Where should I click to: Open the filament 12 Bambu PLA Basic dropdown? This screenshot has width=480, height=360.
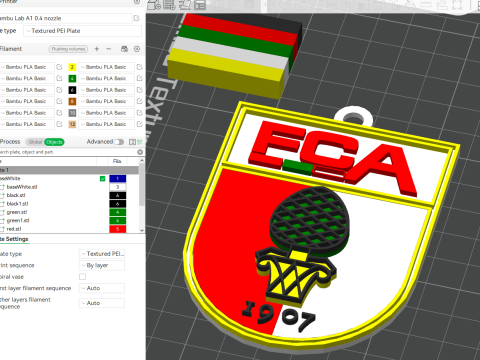click(x=106, y=124)
